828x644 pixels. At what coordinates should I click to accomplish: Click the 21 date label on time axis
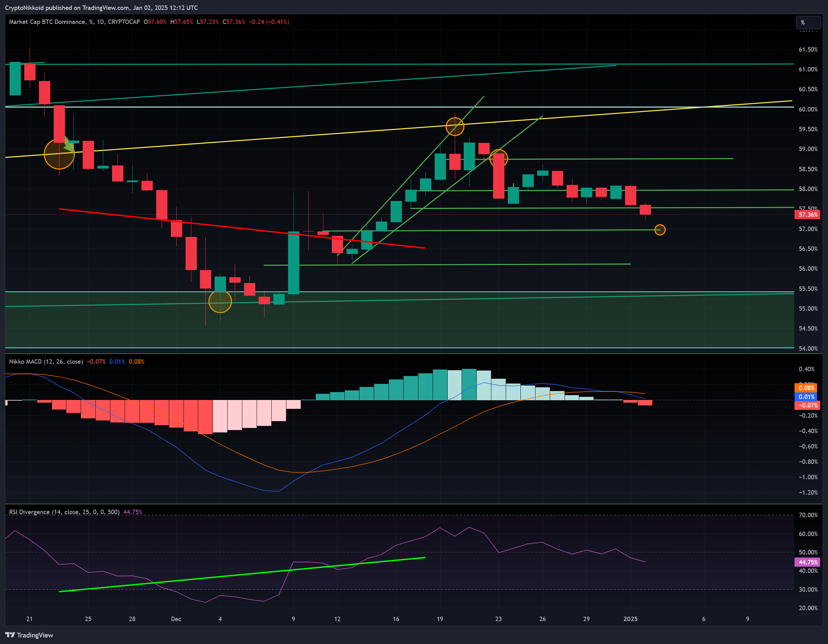point(30,619)
